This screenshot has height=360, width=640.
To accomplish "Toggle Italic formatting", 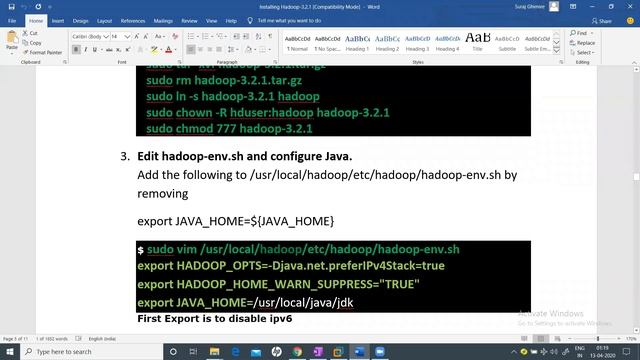I will [85, 50].
